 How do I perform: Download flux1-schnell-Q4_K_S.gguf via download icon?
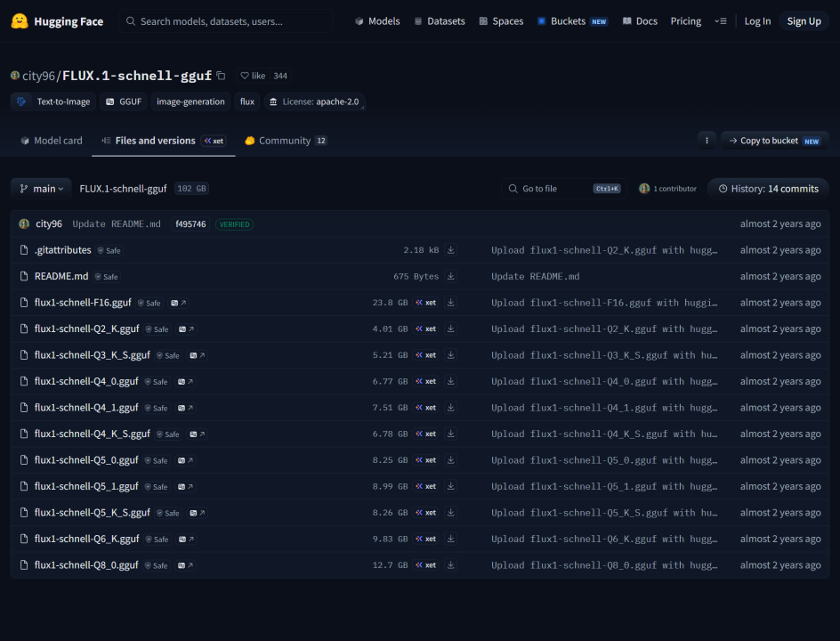coord(451,434)
